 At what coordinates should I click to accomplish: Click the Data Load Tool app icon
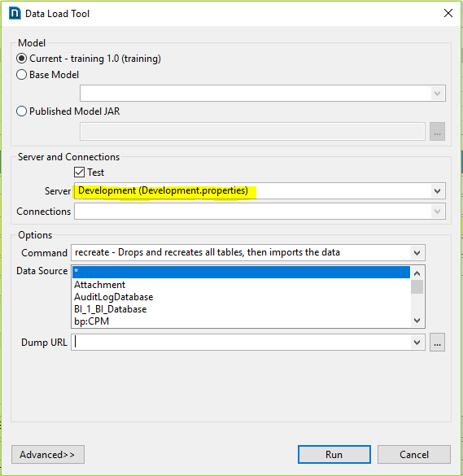coord(15,13)
